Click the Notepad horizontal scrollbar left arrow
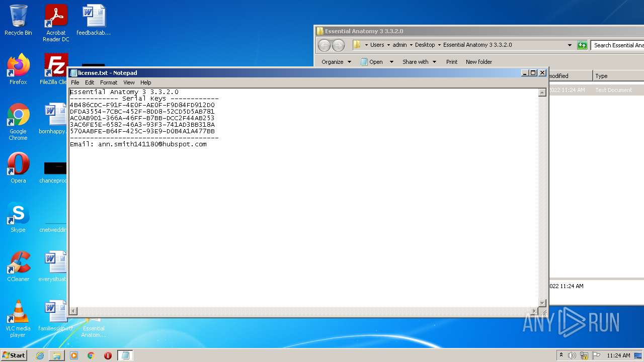Viewport: 644px width, 362px height. (73, 311)
